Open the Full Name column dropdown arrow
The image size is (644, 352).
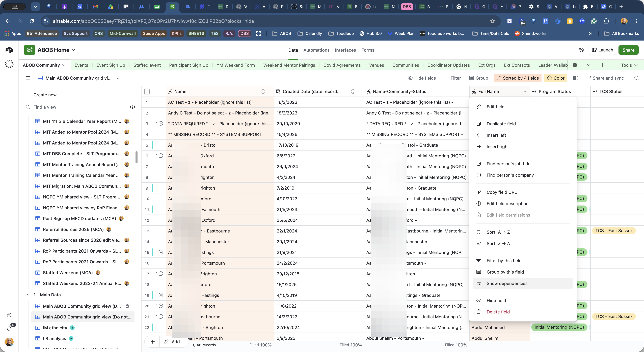tap(525, 92)
